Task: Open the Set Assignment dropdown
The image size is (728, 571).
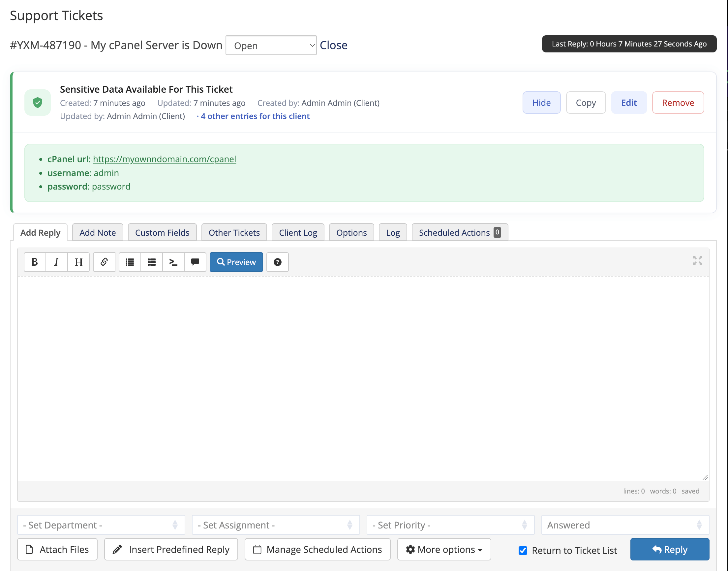Action: (x=276, y=525)
